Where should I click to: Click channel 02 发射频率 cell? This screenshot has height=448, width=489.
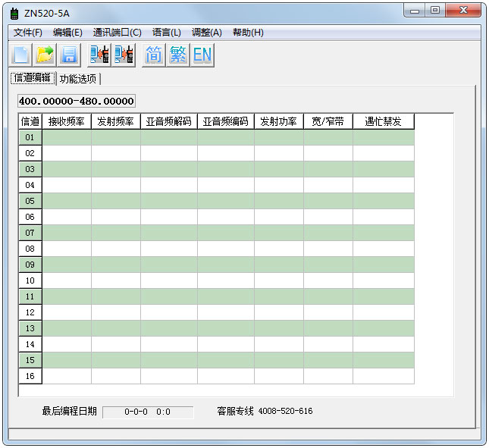[116, 153]
